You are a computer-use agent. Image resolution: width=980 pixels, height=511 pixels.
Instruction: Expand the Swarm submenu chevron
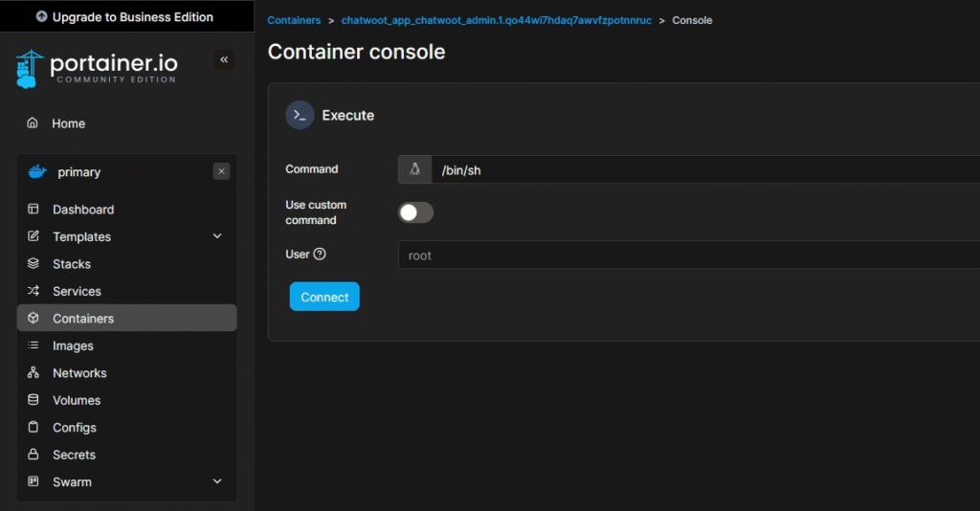pos(217,481)
